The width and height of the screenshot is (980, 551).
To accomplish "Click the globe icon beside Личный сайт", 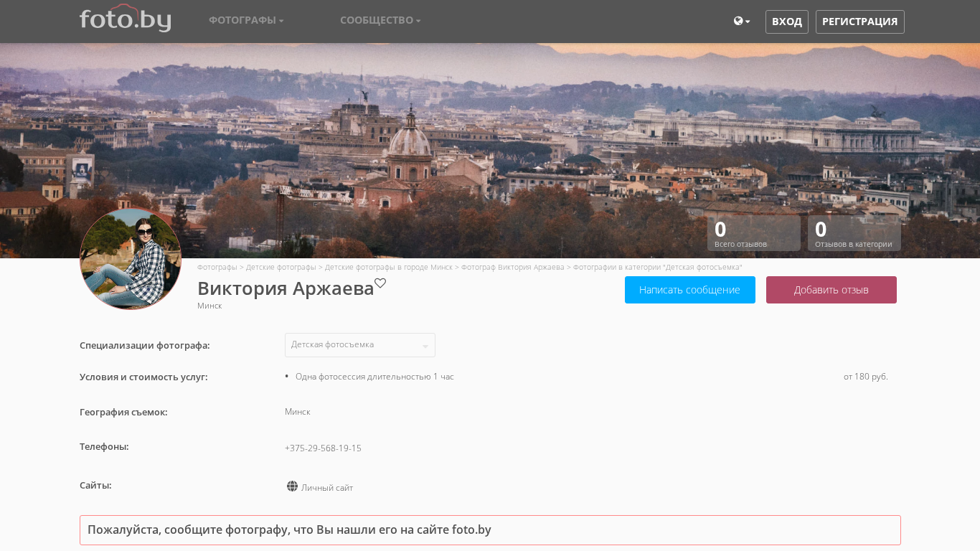I will pyautogui.click(x=292, y=486).
